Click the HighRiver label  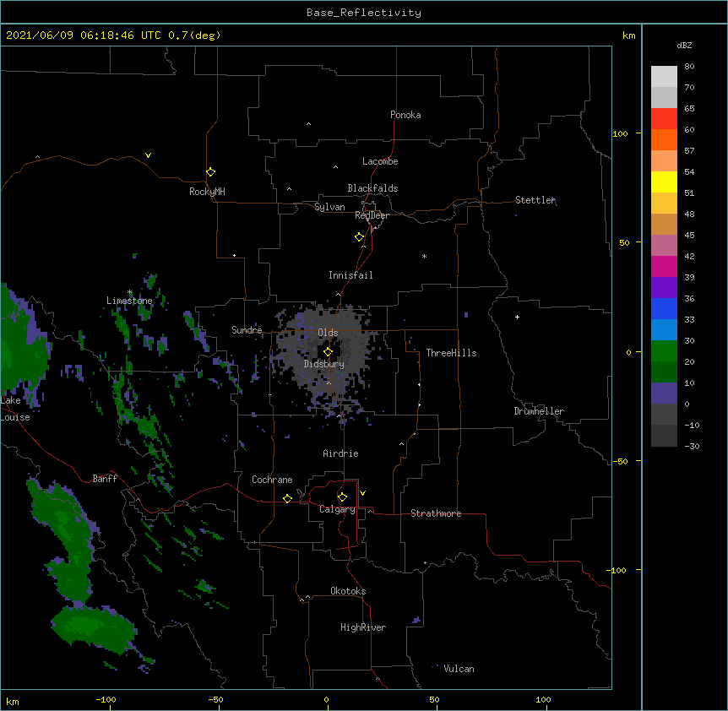(363, 627)
